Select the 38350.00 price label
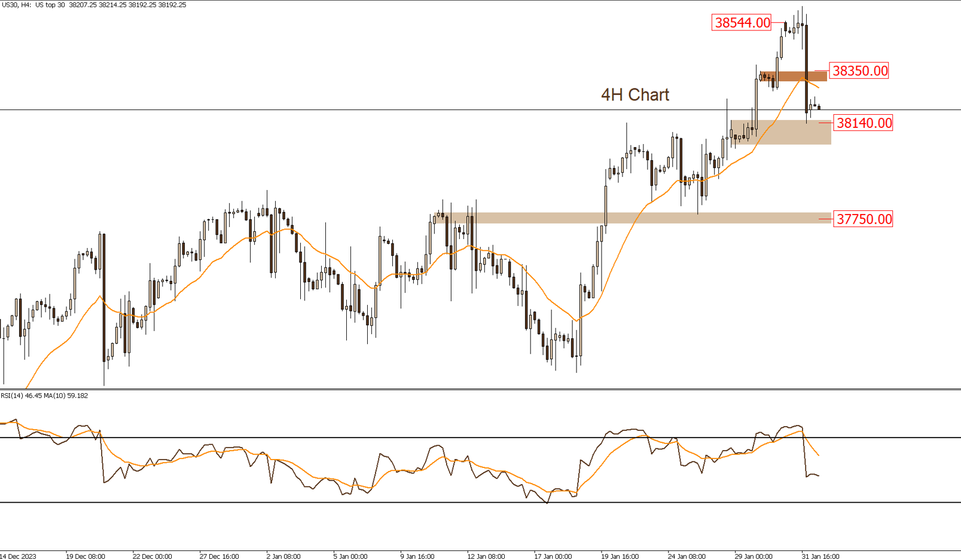The image size is (961, 560). pyautogui.click(x=860, y=71)
